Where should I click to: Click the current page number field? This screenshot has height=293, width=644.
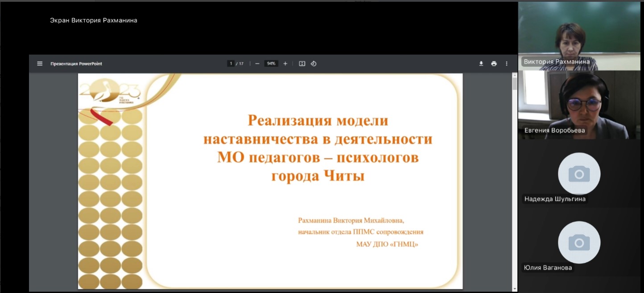coord(231,64)
